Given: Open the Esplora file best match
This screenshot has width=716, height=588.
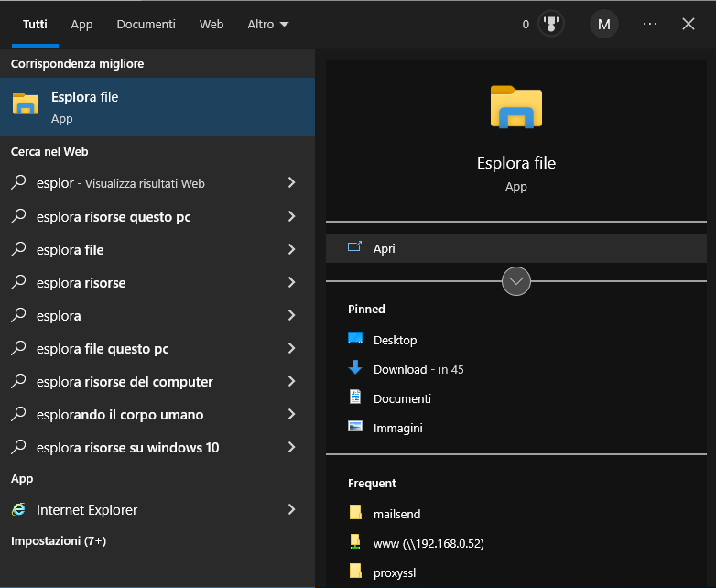Looking at the screenshot, I should 157,107.
